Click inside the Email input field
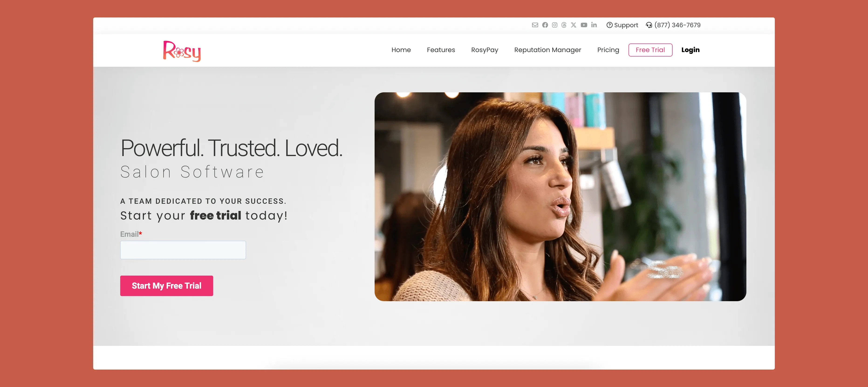The image size is (868, 387). (x=183, y=250)
